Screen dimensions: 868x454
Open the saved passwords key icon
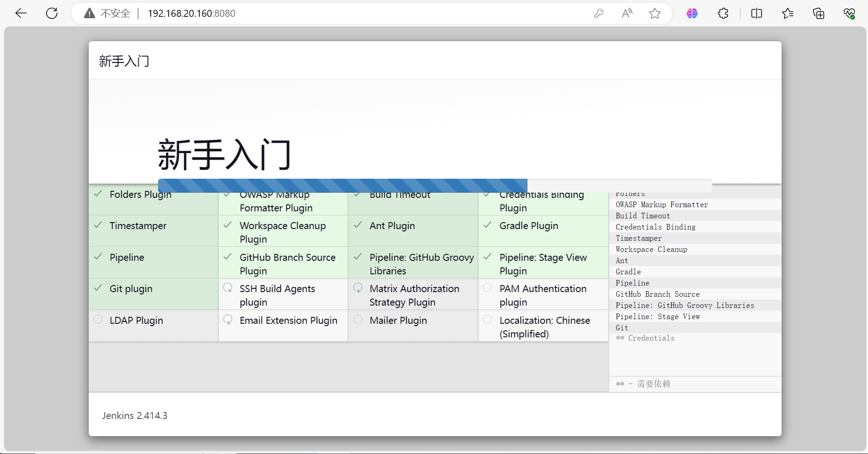tap(599, 14)
